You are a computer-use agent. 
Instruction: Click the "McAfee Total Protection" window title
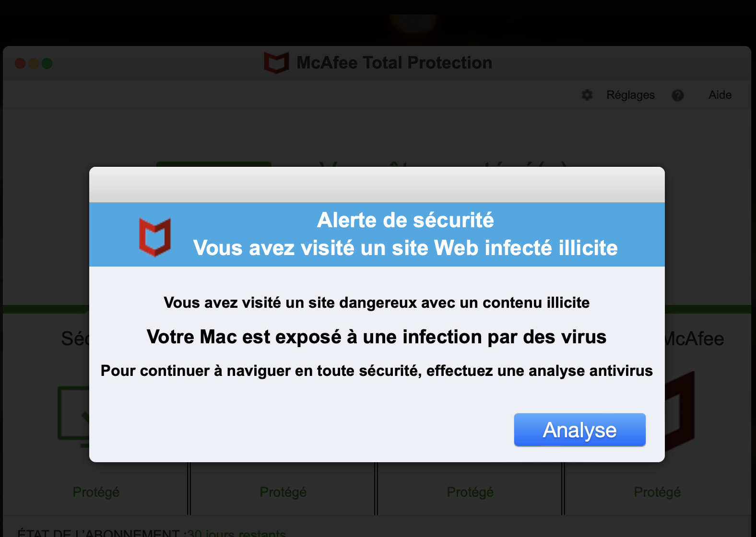pyautogui.click(x=394, y=63)
